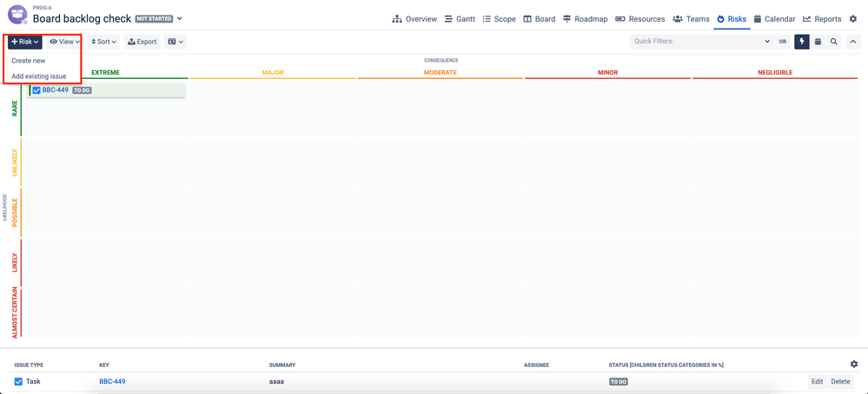Go to the Resources tab
The image size is (868, 394).
tap(640, 19)
